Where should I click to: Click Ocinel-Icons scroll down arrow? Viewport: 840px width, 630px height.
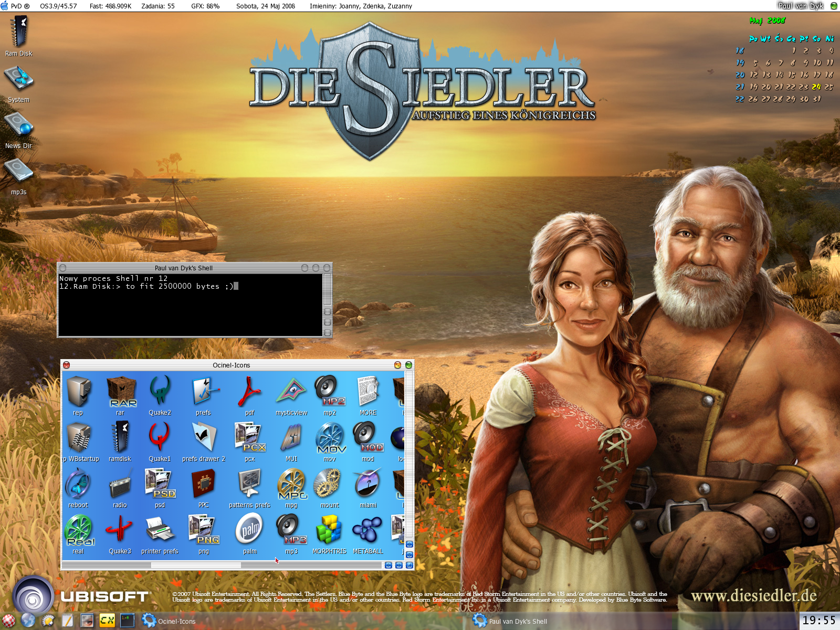tap(409, 554)
